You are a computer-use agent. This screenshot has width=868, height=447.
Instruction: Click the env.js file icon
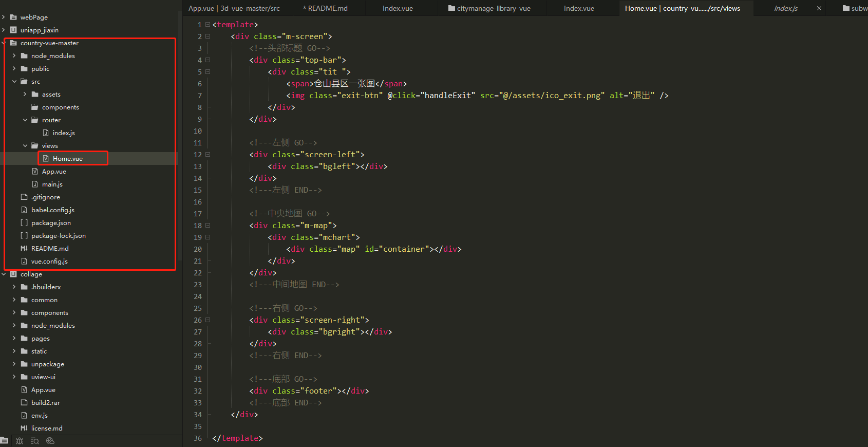pos(24,416)
